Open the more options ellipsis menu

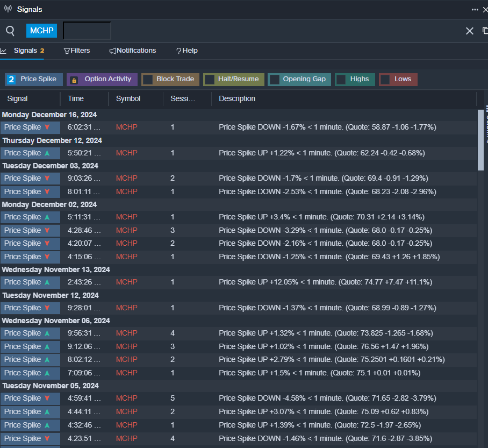tap(475, 10)
